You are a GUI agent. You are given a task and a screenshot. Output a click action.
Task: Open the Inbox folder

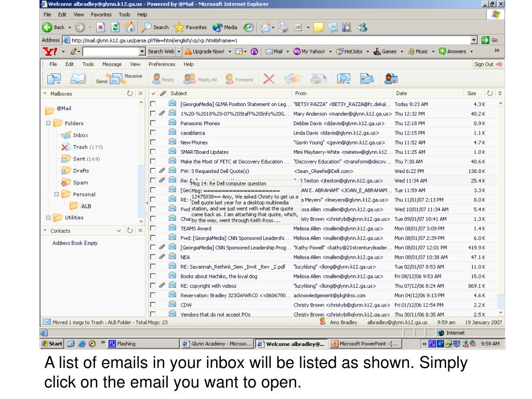pyautogui.click(x=81, y=135)
